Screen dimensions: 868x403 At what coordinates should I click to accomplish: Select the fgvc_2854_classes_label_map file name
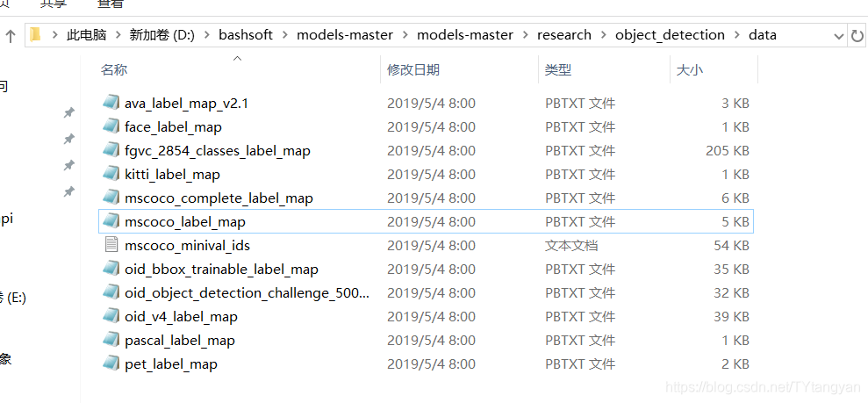[218, 150]
